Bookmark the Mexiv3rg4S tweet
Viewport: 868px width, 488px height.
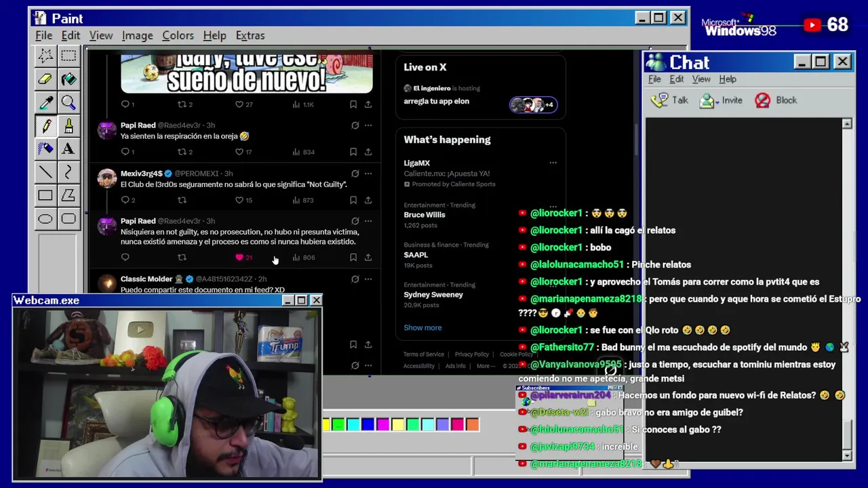pos(353,200)
